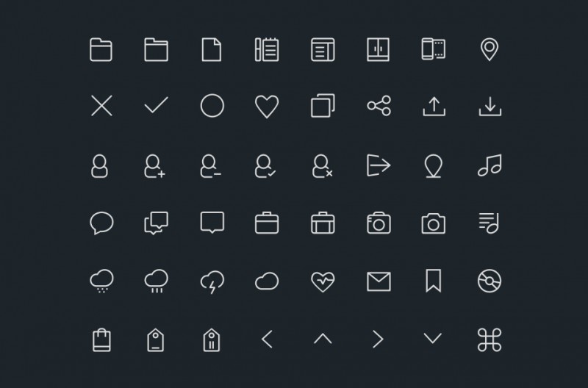The height and width of the screenshot is (388, 588).
Task: Click the left chevron arrow
Action: [x=267, y=339]
